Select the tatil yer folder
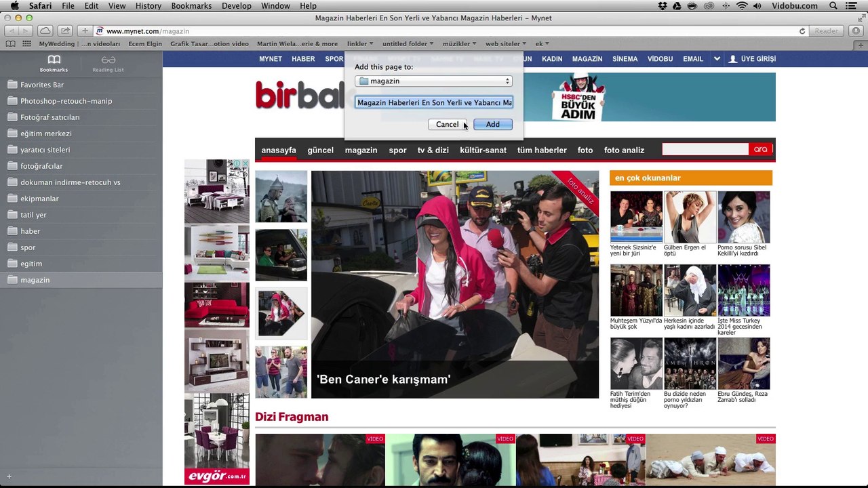Viewport: 868px width, 488px height. click(x=81, y=215)
